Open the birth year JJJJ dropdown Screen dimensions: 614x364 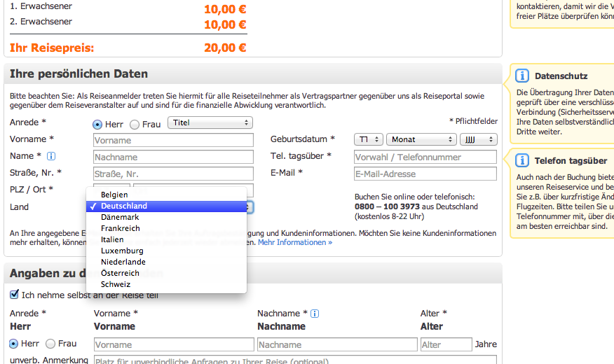point(479,139)
